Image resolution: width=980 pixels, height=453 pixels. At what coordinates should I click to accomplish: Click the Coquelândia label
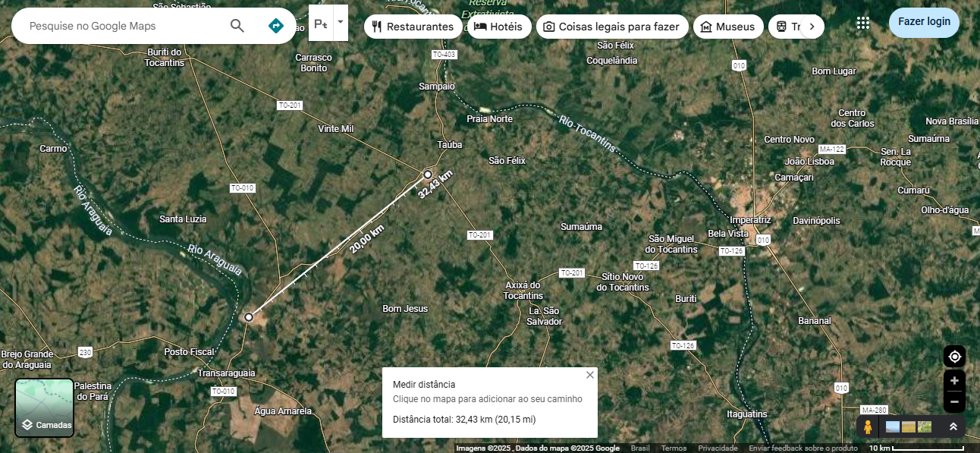coord(612,61)
